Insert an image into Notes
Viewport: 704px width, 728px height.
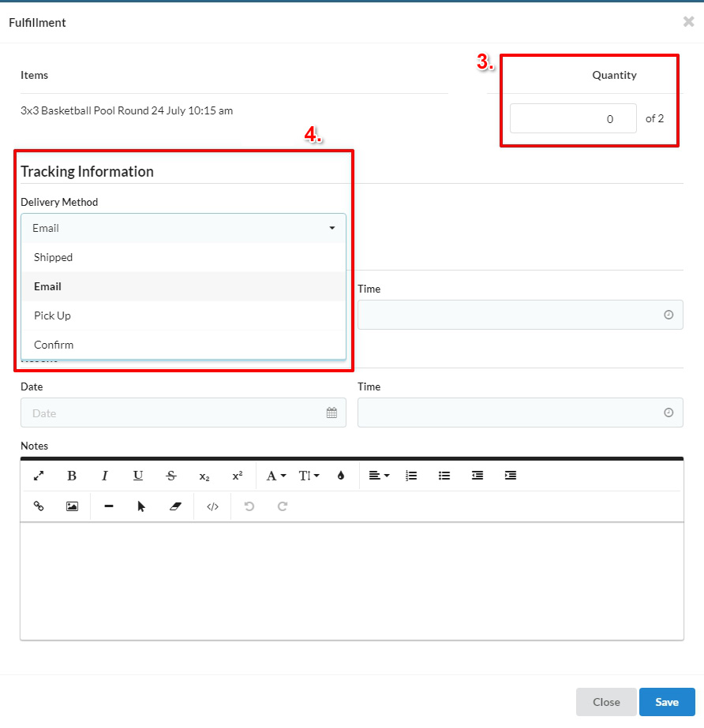tap(72, 506)
